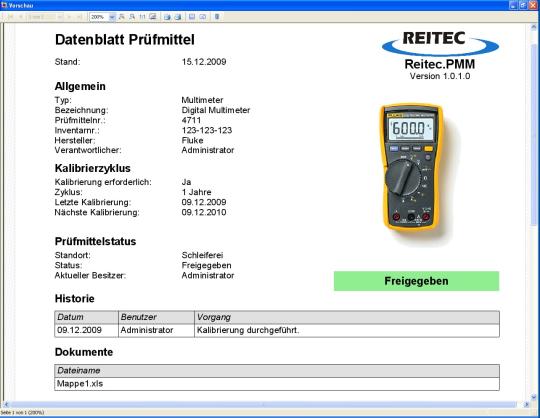
Task: Click the Standort value 'Schleiferei'
Action: 202,255
